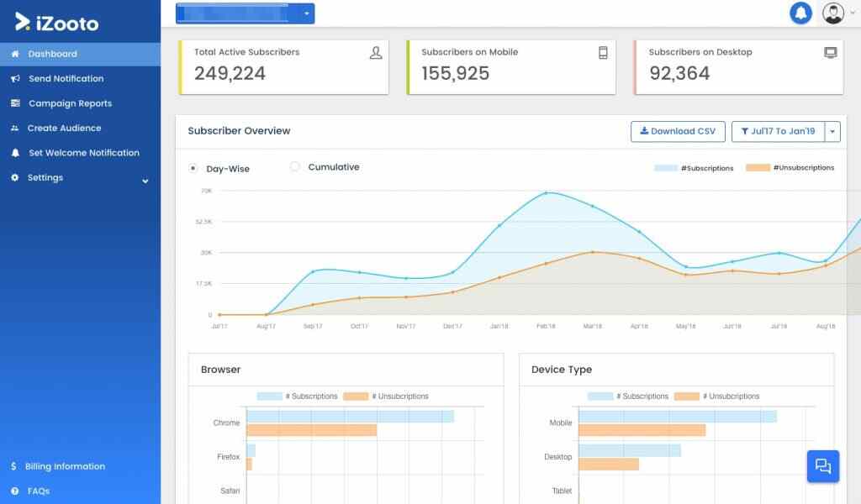Open the chat support widget
The image size is (861, 504).
coord(822,466)
